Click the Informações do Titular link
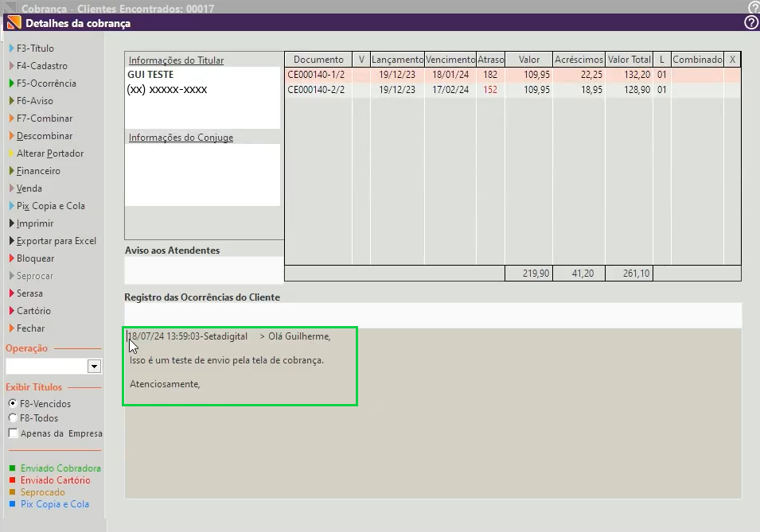Viewport: 760px width, 532px height. click(176, 60)
